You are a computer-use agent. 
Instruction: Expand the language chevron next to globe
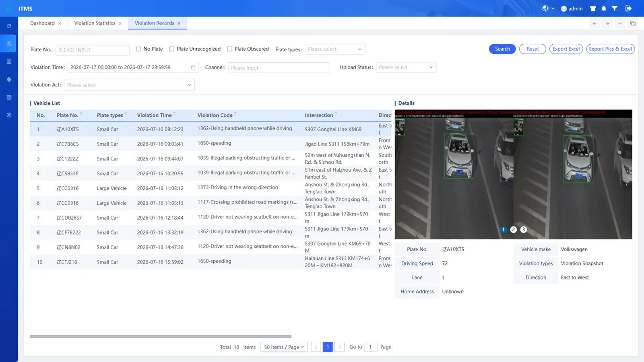[x=553, y=8]
